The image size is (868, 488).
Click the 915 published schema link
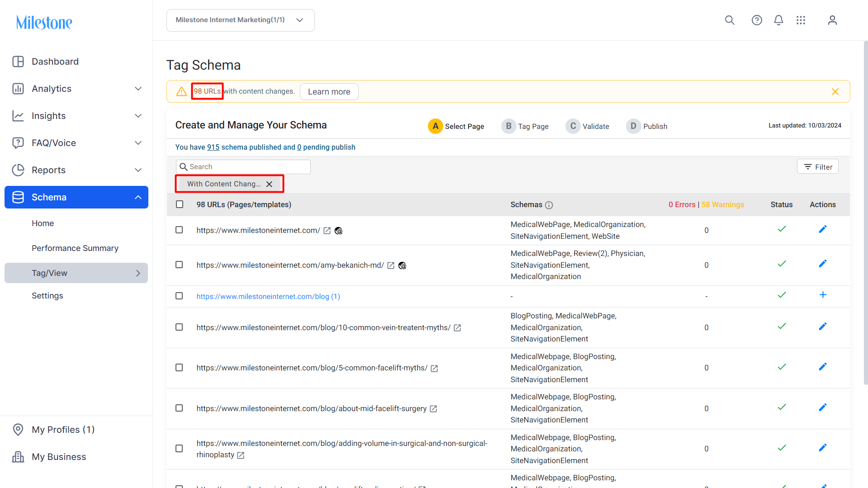(x=213, y=147)
